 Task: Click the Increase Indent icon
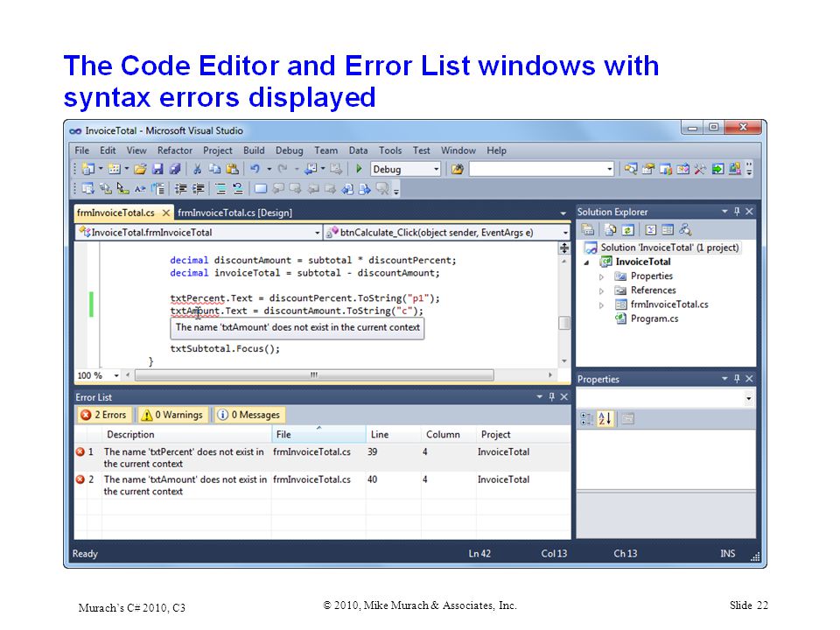click(x=199, y=189)
